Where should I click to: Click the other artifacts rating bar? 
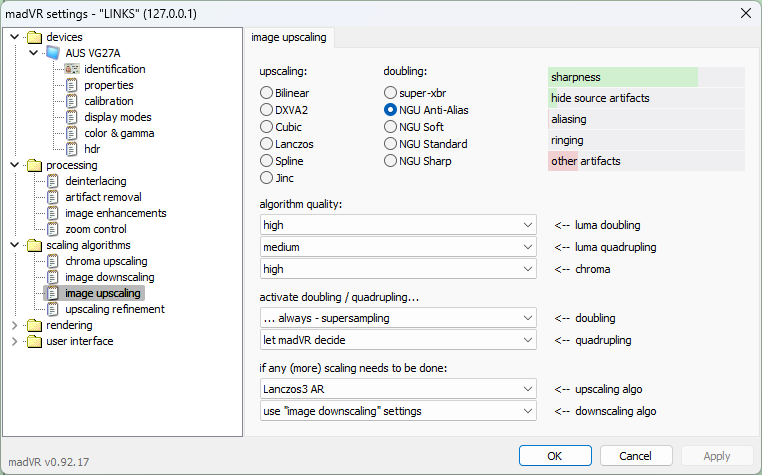pos(646,161)
